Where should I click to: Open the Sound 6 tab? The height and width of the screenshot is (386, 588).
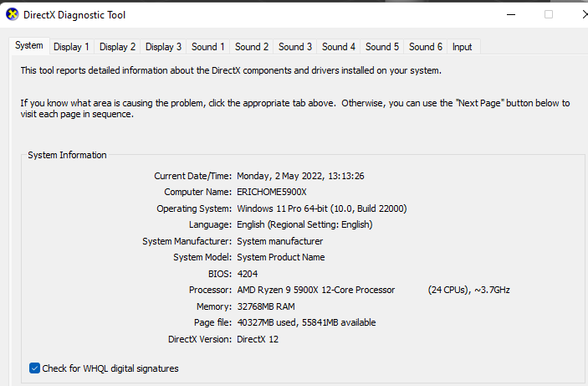[426, 47]
